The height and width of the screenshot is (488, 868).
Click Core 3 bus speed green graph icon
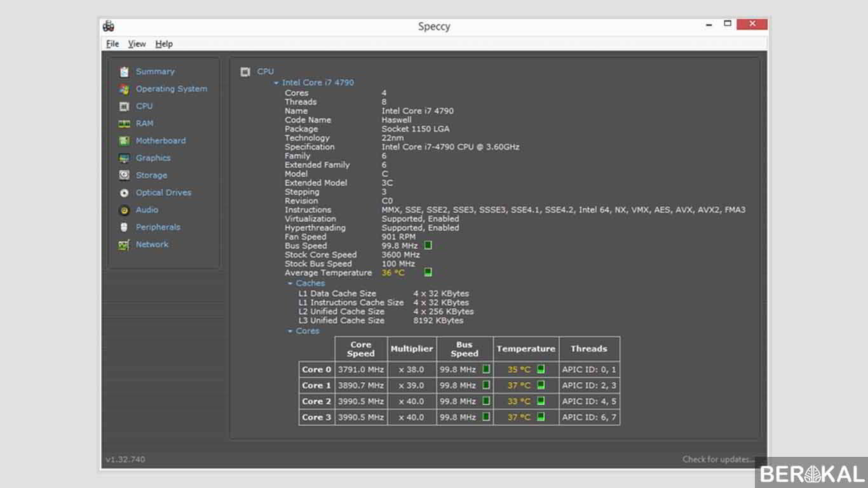tap(486, 417)
